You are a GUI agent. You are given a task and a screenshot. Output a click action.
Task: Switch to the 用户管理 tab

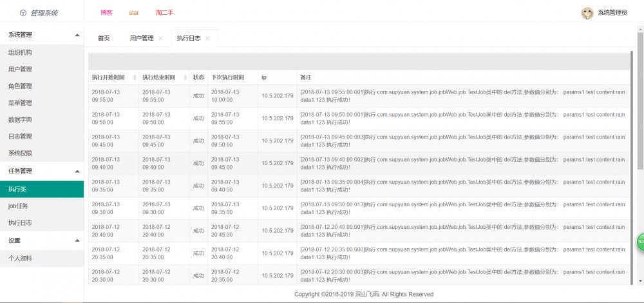click(x=142, y=38)
